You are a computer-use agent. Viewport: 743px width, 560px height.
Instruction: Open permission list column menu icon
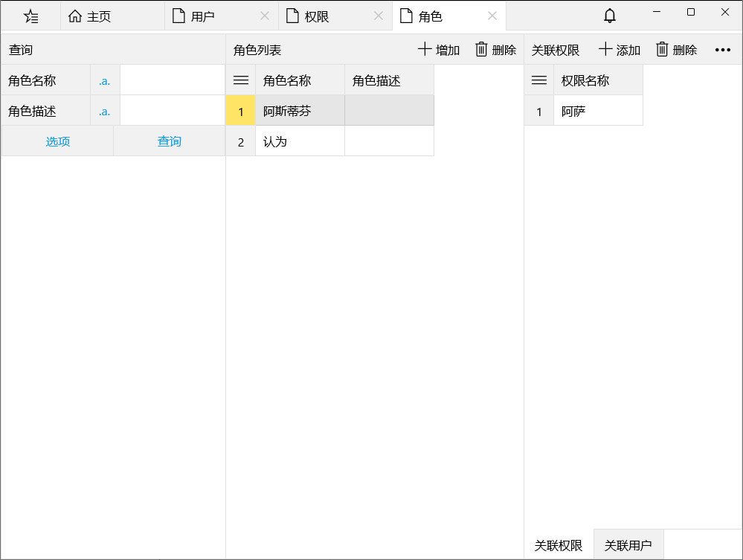(x=538, y=80)
